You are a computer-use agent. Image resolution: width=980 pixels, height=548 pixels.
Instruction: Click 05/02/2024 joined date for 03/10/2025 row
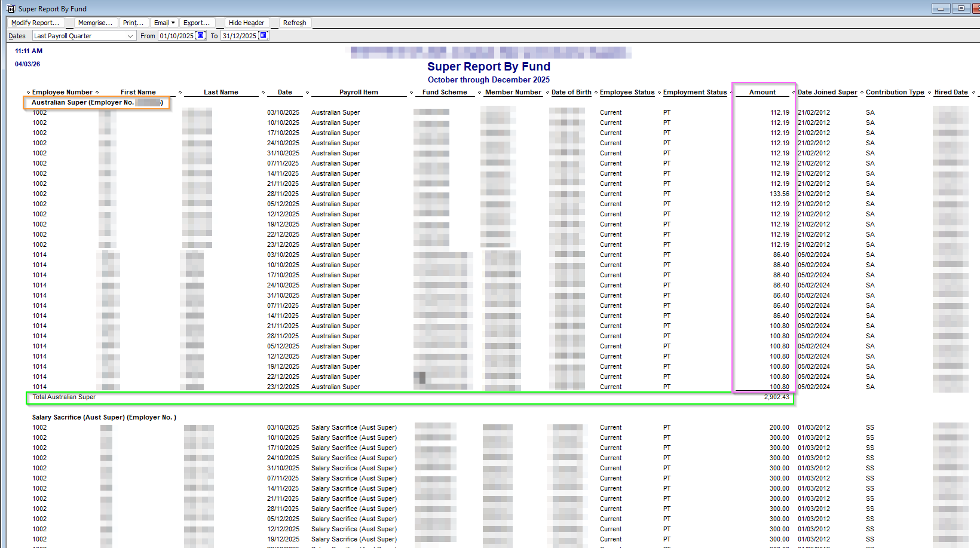click(x=814, y=255)
